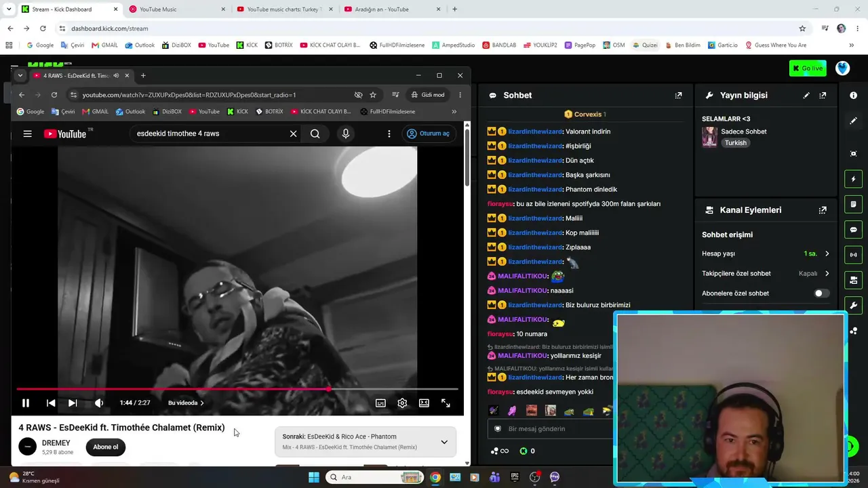The height and width of the screenshot is (488, 868).
Task: Open new tab in incognito window
Action: pyautogui.click(x=143, y=75)
